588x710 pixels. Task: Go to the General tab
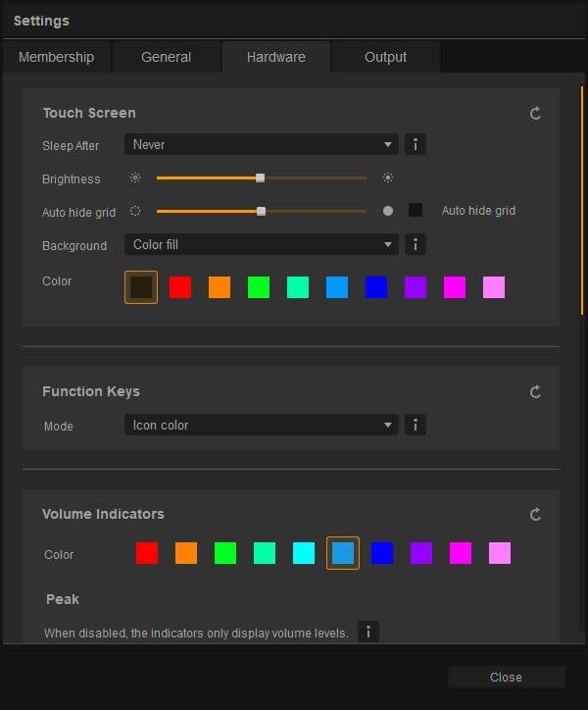pyautogui.click(x=167, y=57)
